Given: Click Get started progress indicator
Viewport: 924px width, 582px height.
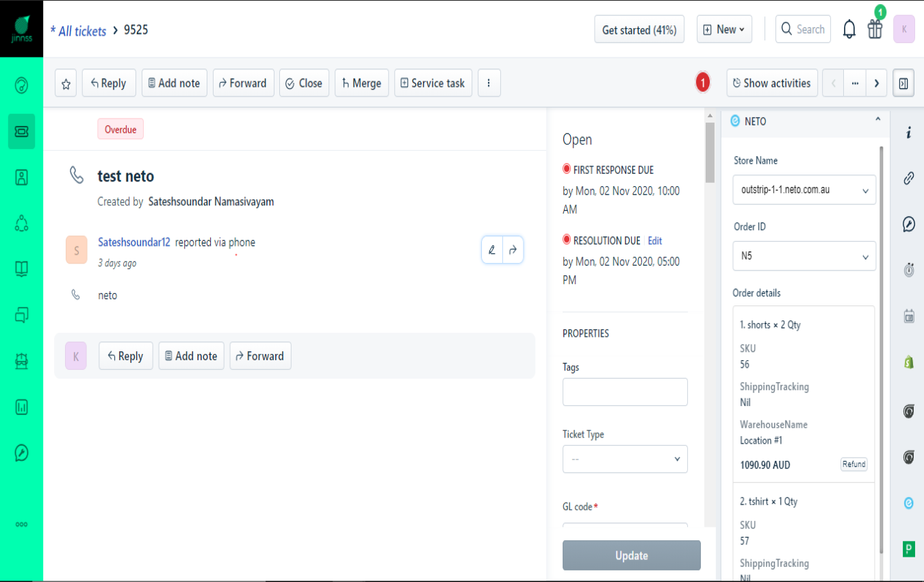Looking at the screenshot, I should [639, 29].
